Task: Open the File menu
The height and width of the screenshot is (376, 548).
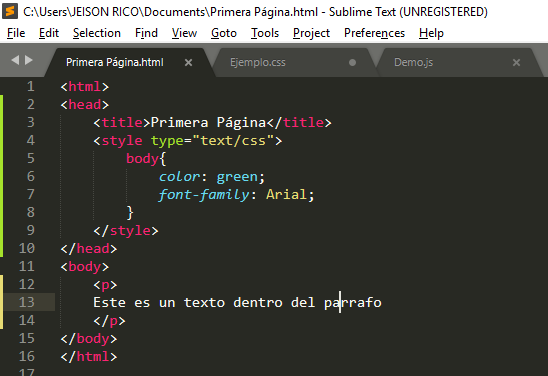Action: point(16,33)
